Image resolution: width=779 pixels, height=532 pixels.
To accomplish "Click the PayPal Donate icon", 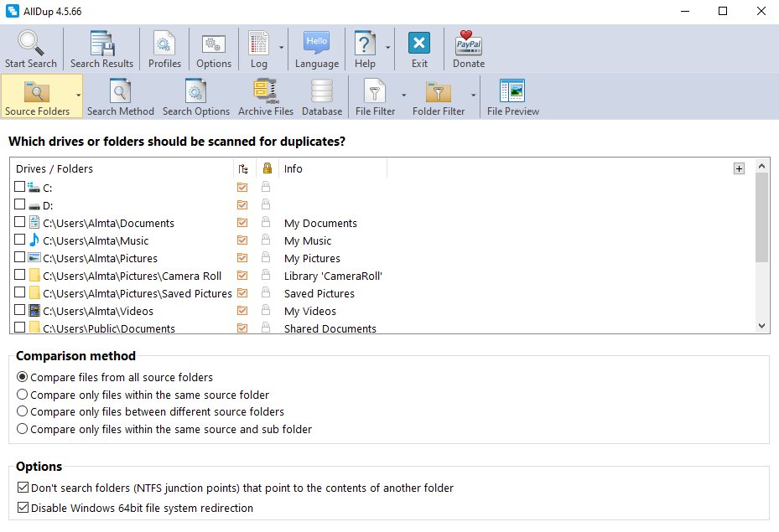I will 468,44.
